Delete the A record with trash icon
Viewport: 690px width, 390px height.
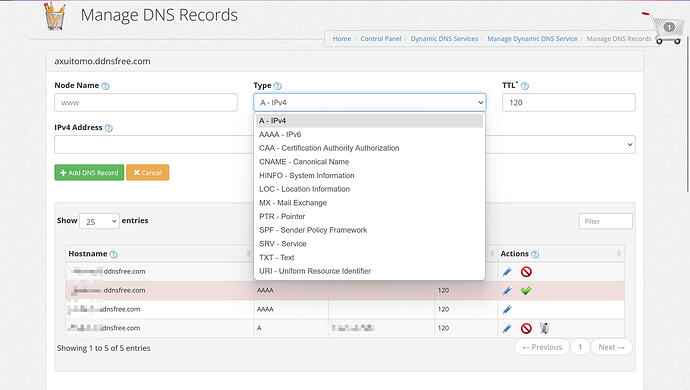click(544, 328)
